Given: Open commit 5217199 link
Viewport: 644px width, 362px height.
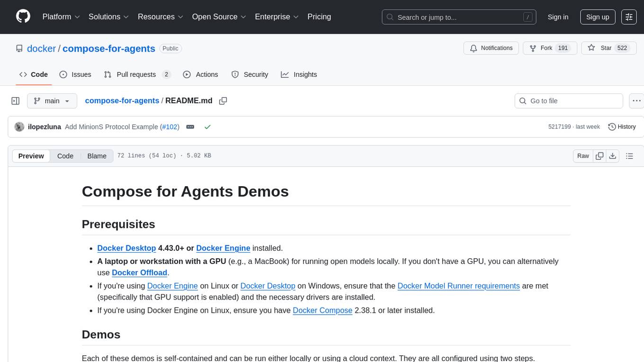Looking at the screenshot, I should (560, 127).
